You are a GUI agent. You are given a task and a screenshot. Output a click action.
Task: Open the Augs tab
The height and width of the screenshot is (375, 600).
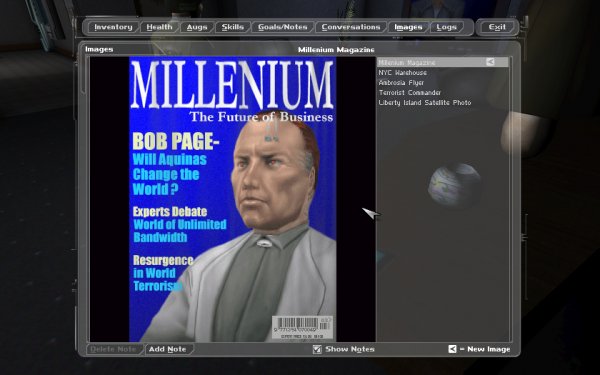196,27
